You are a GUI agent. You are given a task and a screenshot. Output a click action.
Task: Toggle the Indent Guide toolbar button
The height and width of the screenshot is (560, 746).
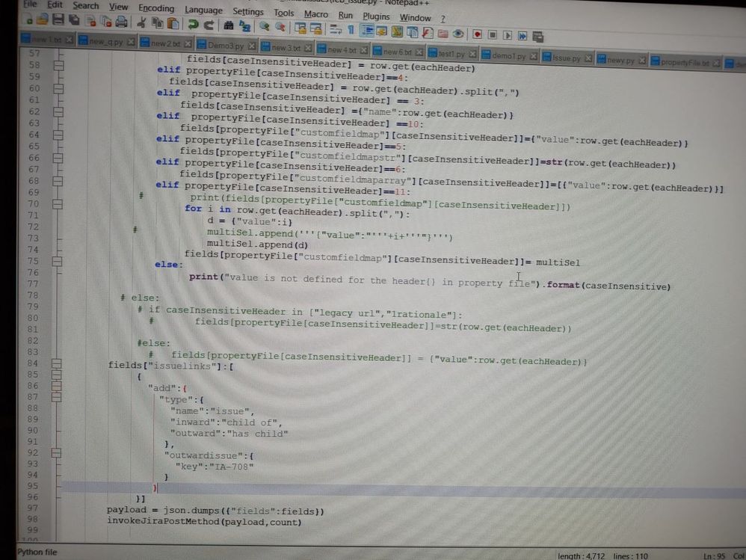pyautogui.click(x=368, y=31)
